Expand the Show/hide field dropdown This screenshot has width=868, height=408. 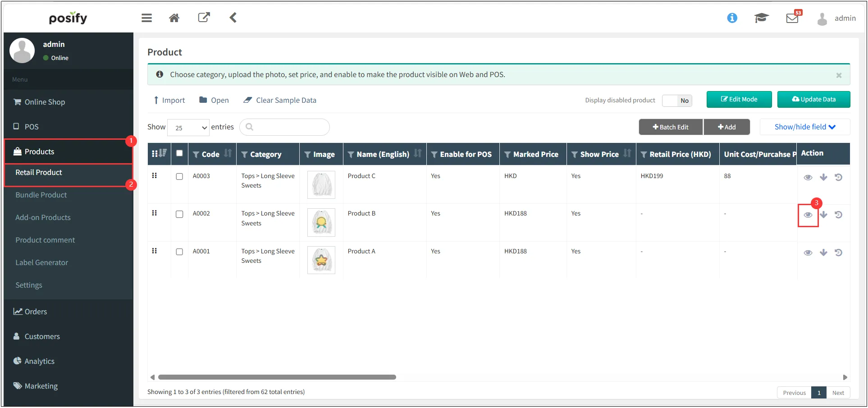point(804,127)
